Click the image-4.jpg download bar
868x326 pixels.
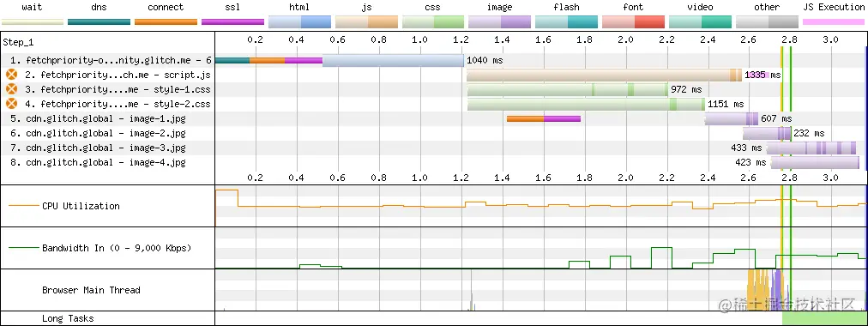pos(815,163)
